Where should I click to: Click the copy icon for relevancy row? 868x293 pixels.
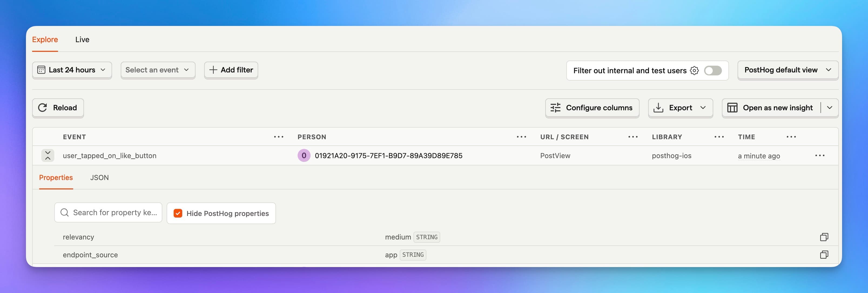[x=824, y=237]
